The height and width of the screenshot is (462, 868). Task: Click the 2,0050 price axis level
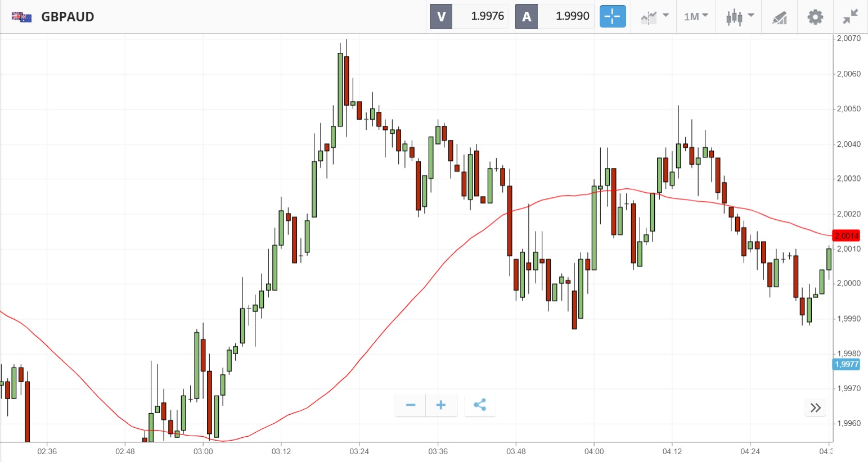pyautogui.click(x=848, y=109)
